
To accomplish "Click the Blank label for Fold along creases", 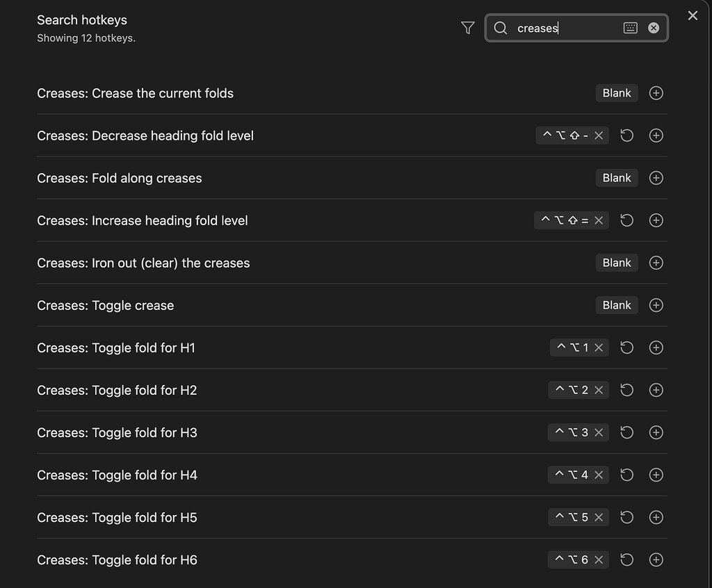I will (617, 178).
